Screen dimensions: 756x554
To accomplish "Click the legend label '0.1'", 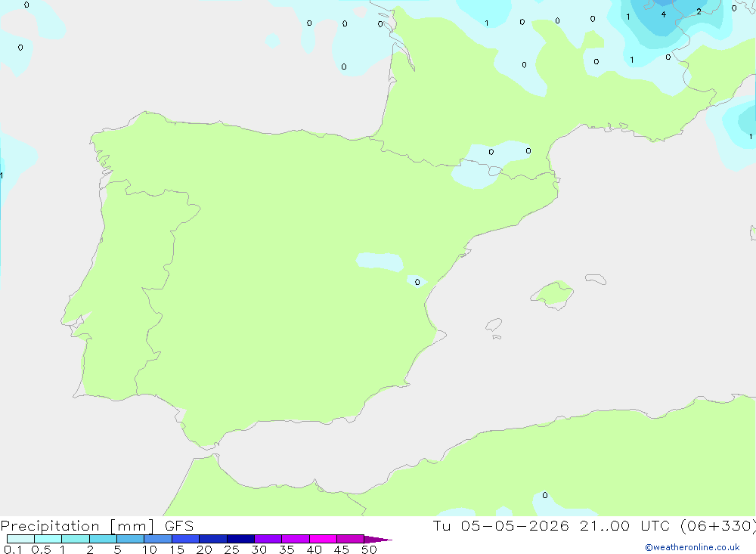I will click(x=13, y=549).
